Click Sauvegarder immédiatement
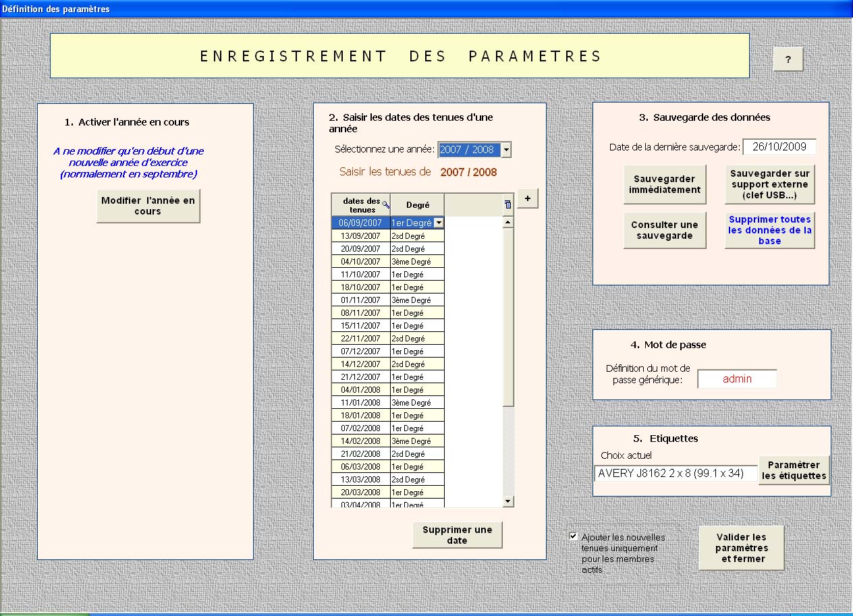The height and width of the screenshot is (616, 853). [665, 184]
